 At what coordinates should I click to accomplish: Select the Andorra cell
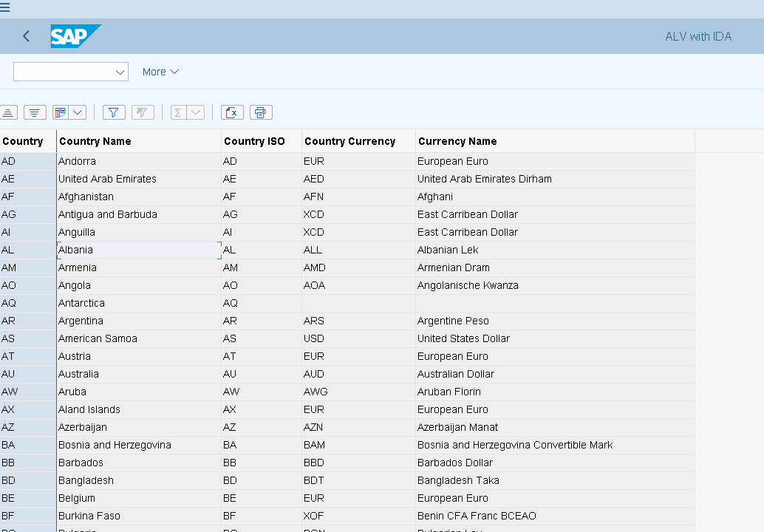139,161
